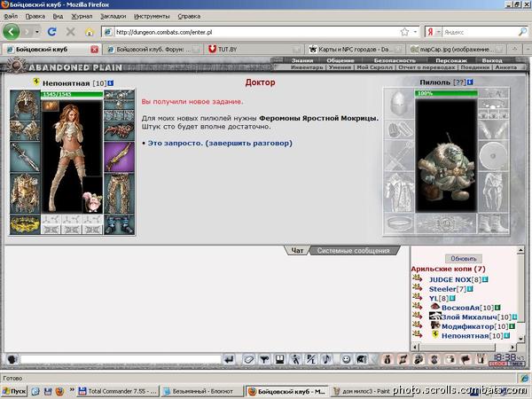This screenshot has height=399, width=532.
Task: Open search engine dropdown by Яндекс logo
Action: pyautogui.click(x=438, y=32)
